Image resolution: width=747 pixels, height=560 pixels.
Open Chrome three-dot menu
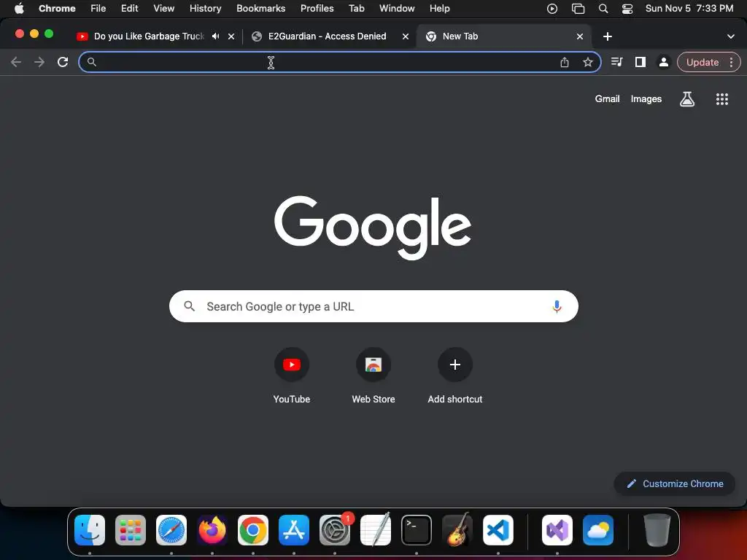pos(731,62)
